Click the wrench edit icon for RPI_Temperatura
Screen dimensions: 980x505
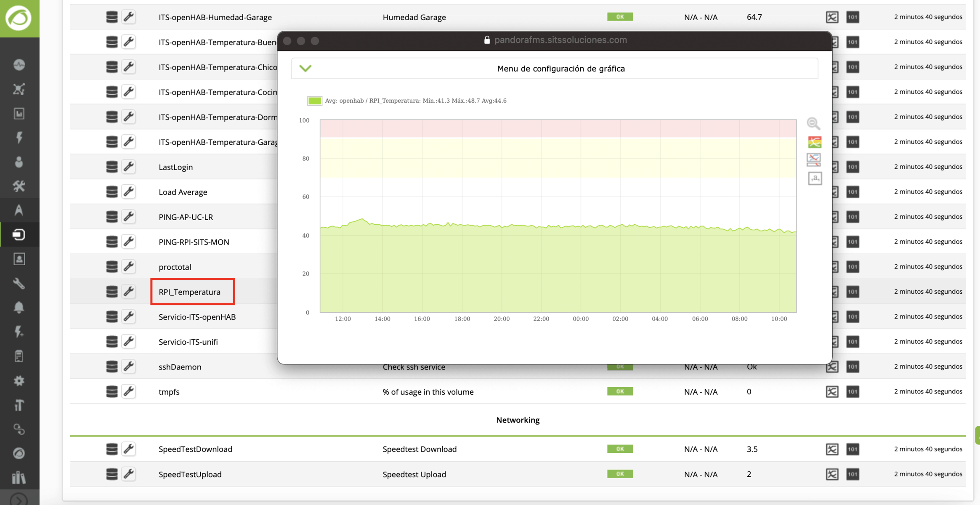point(129,292)
